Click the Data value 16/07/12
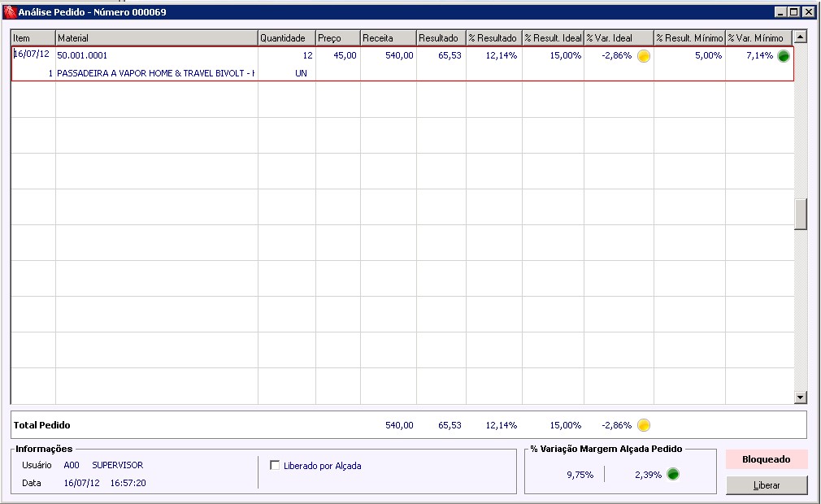The width and height of the screenshot is (821, 504). tap(81, 483)
